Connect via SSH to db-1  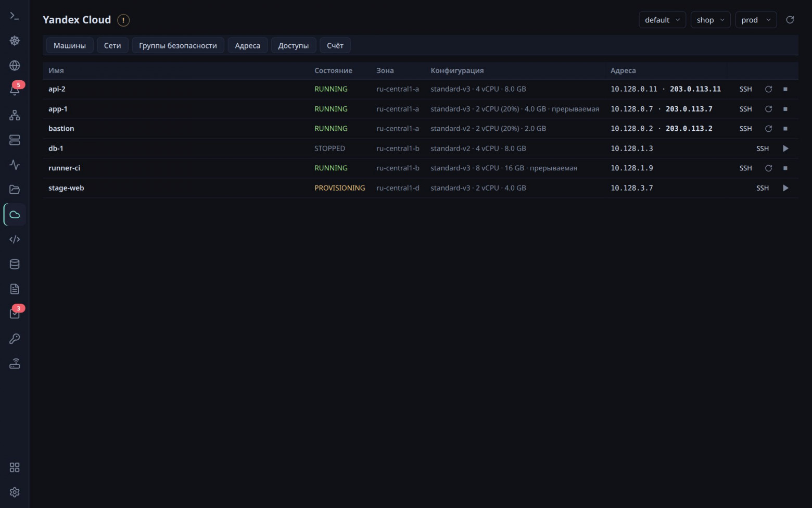click(763, 148)
